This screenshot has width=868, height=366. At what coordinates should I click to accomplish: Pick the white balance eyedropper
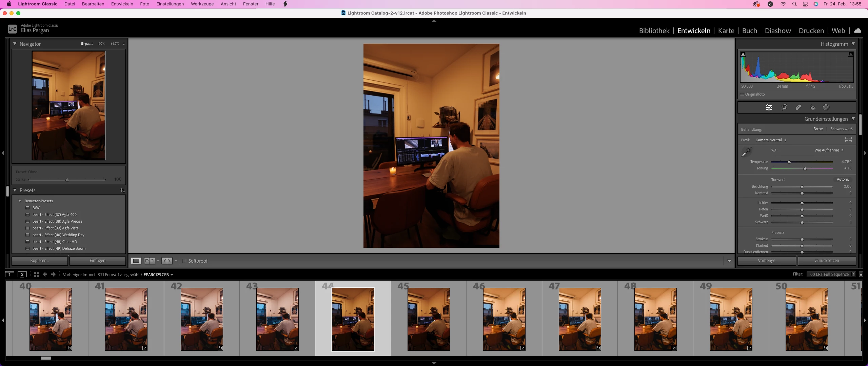pyautogui.click(x=746, y=152)
